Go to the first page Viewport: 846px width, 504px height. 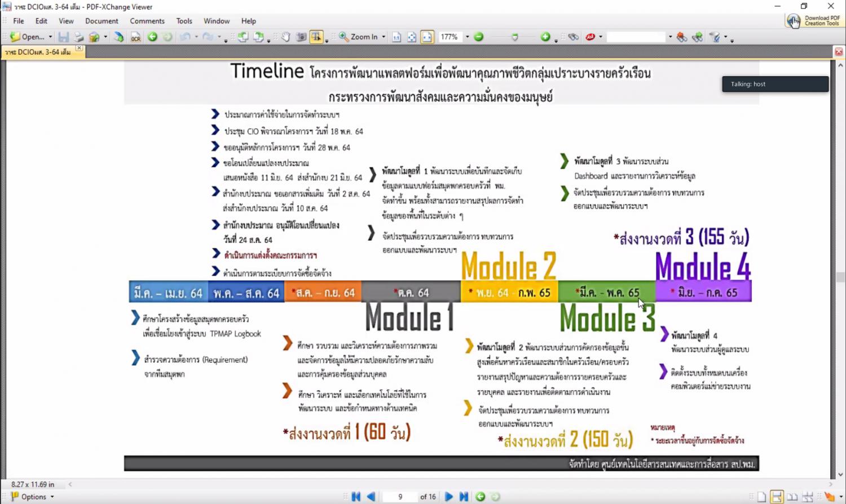[x=356, y=497]
